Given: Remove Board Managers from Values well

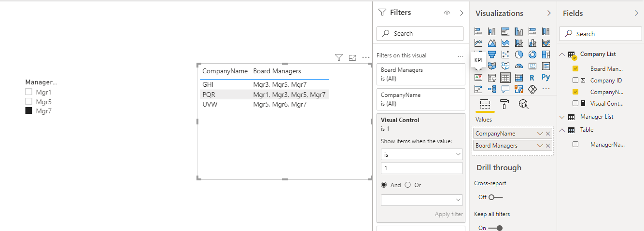Looking at the screenshot, I should pyautogui.click(x=548, y=146).
